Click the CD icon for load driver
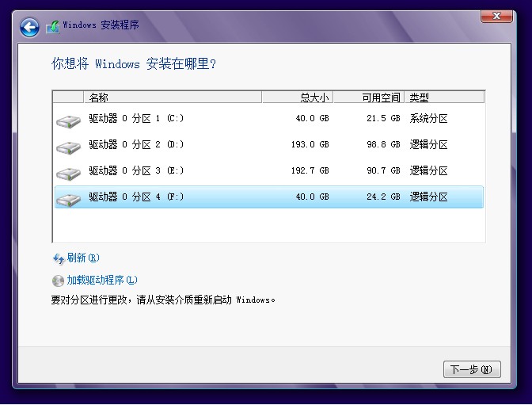Screen dimensions: 532x405 click(x=58, y=281)
